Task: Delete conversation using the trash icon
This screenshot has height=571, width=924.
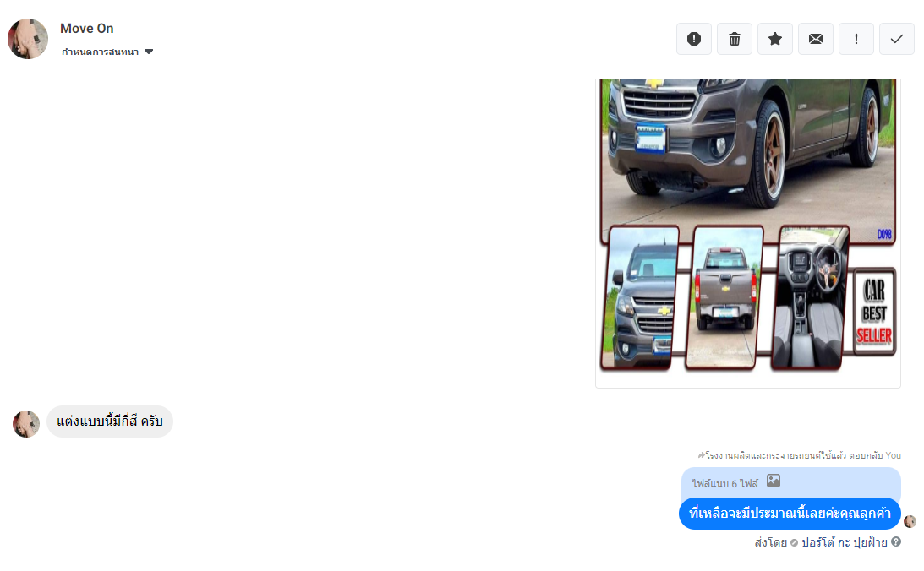Action: point(735,39)
